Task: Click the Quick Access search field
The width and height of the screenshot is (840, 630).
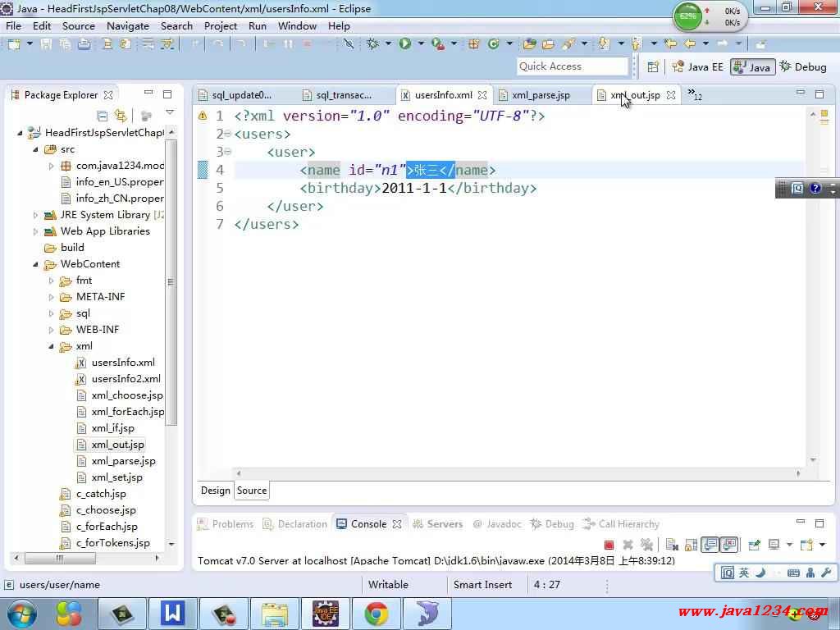Action: 572,66
